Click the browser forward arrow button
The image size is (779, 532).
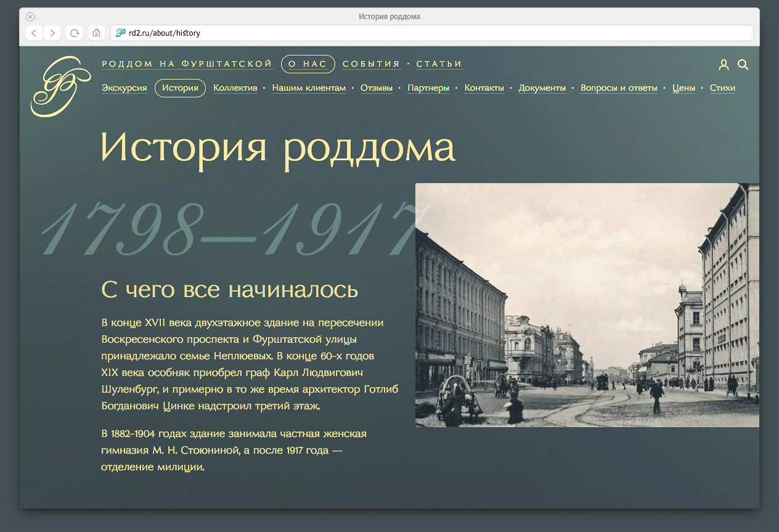point(52,33)
